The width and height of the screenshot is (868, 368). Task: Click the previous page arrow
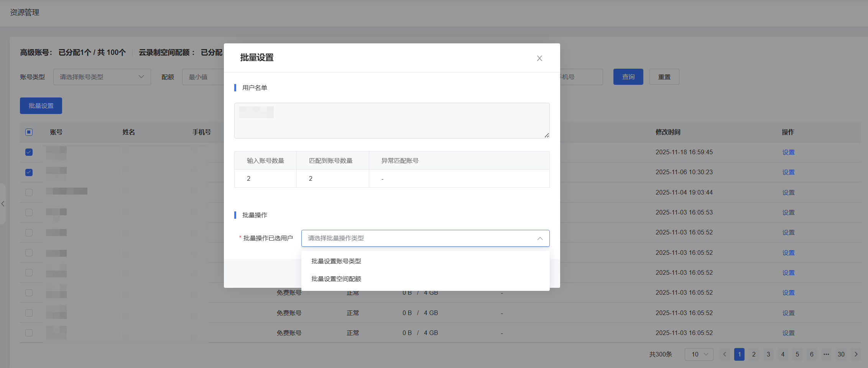click(x=725, y=354)
